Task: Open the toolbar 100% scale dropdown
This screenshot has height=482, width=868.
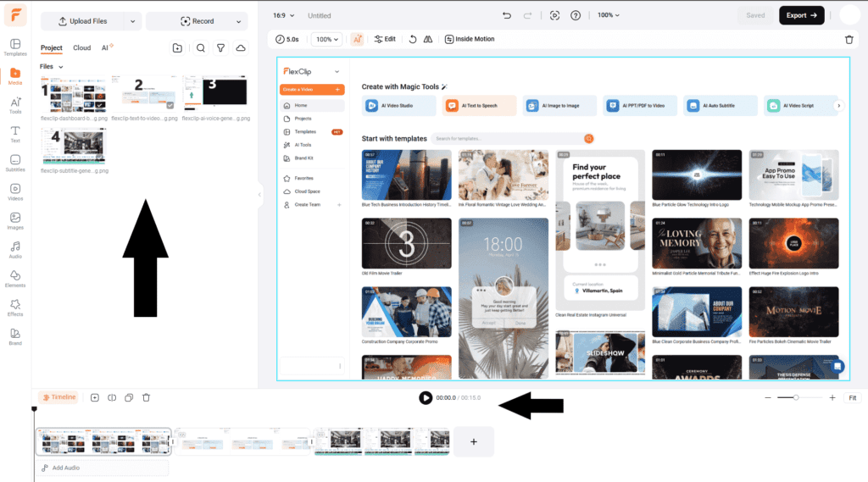Action: [326, 39]
